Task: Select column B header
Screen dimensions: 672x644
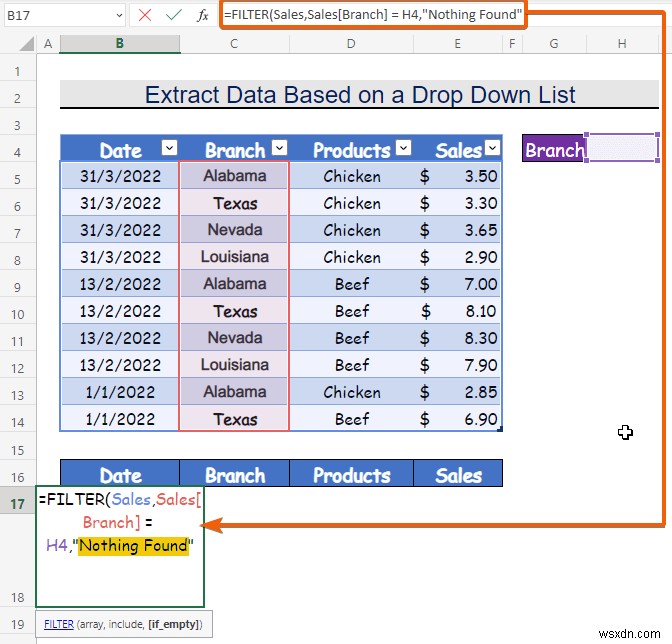Action: pyautogui.click(x=120, y=43)
